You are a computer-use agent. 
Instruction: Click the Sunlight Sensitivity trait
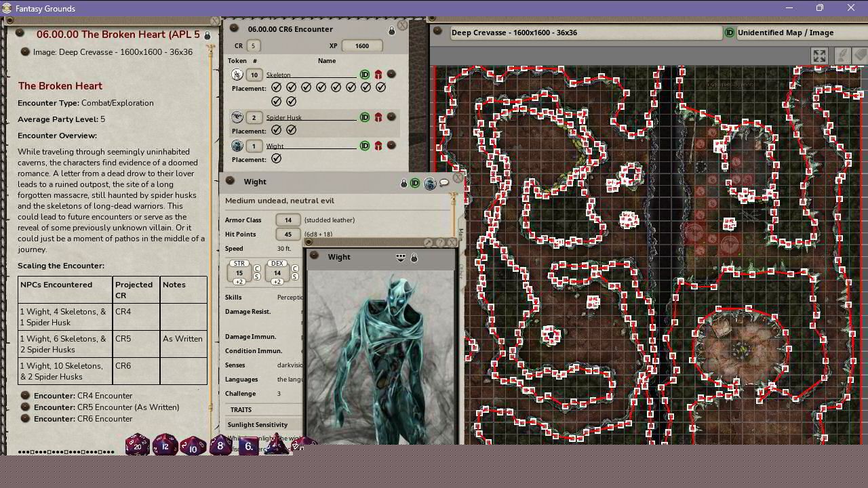point(258,424)
